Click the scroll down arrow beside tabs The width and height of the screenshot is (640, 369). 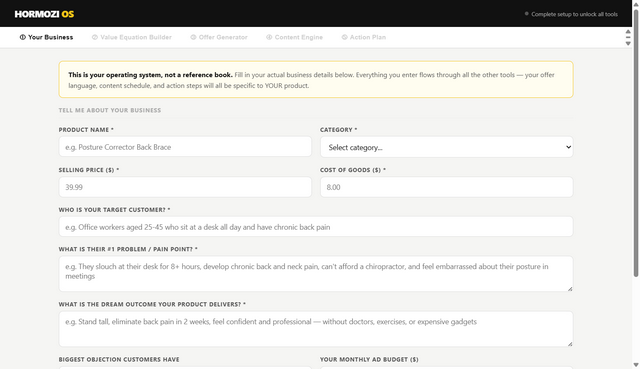coord(628,43)
